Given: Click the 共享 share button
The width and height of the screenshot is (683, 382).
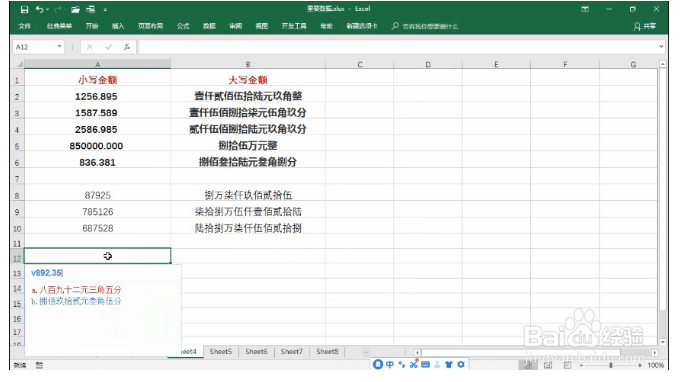Looking at the screenshot, I should 645,26.
